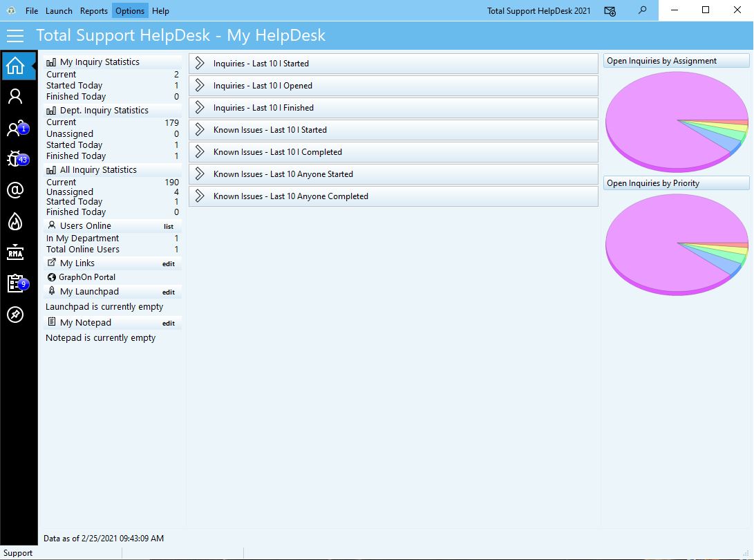
Task: Open the Launch menu
Action: point(59,10)
